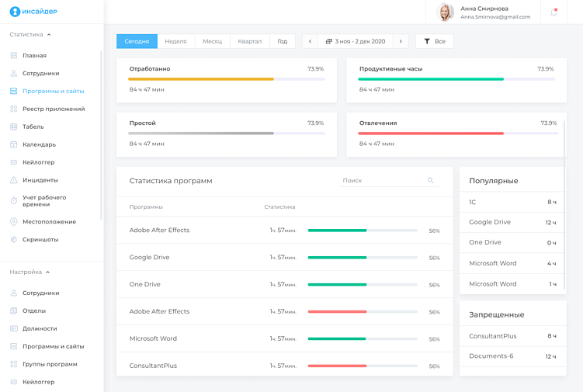The height and width of the screenshot is (392, 583).
Task: Click the search magnifier icon
Action: 431,180
